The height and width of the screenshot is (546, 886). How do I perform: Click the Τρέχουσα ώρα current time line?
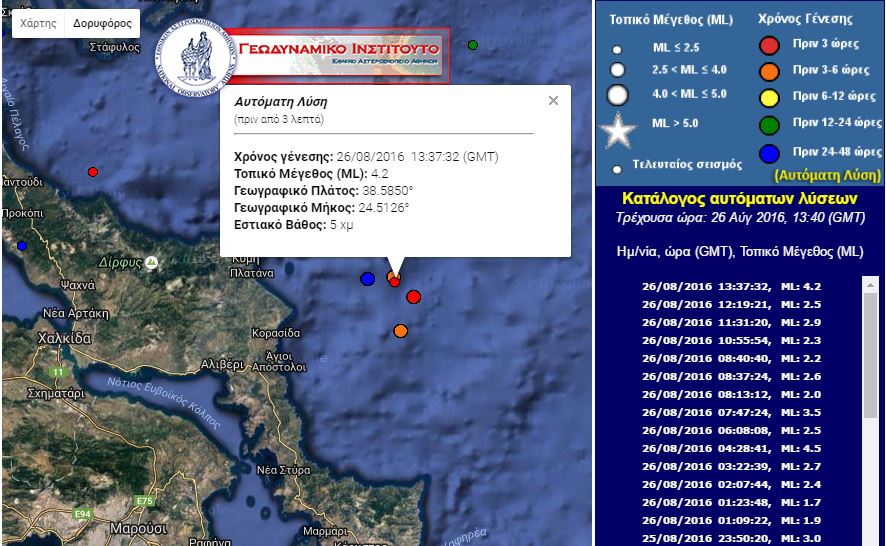pos(740,218)
